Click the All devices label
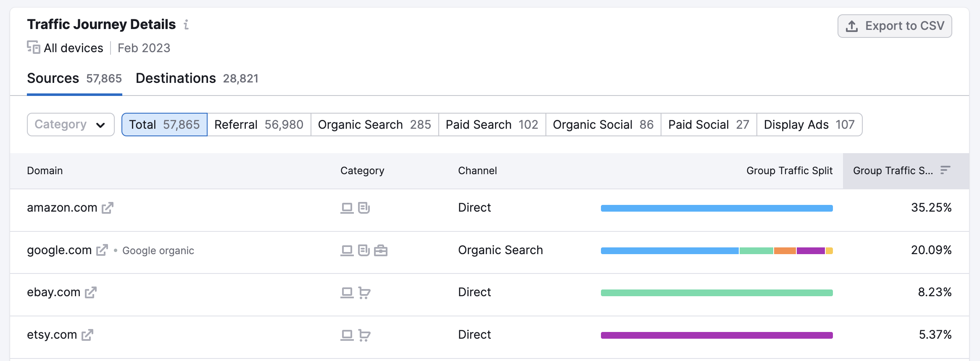980x361 pixels. tap(74, 48)
